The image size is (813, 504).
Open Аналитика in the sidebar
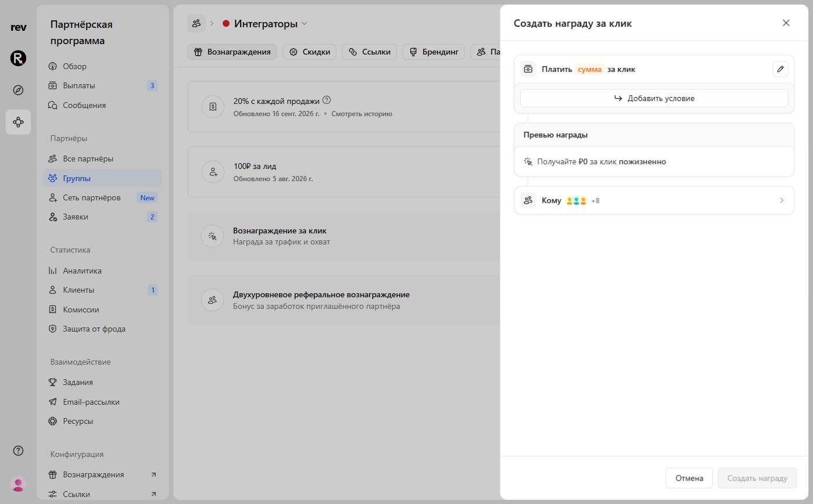tap(102, 271)
